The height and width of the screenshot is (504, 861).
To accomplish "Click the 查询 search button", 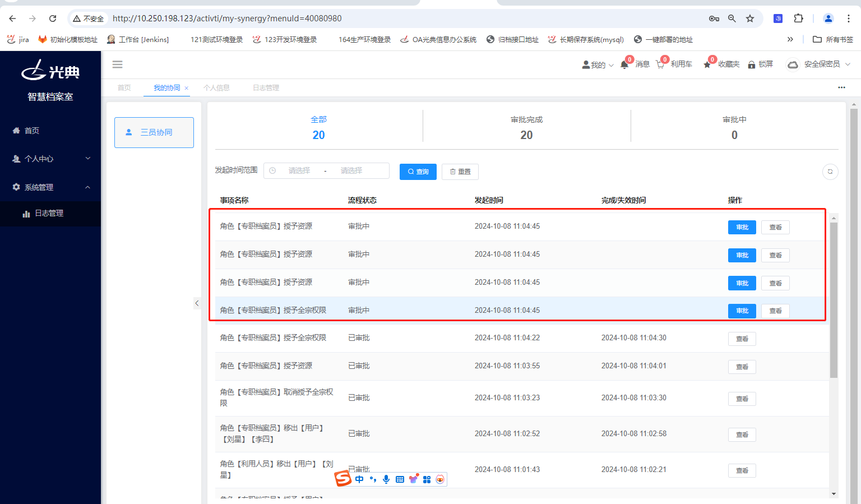I will point(418,172).
